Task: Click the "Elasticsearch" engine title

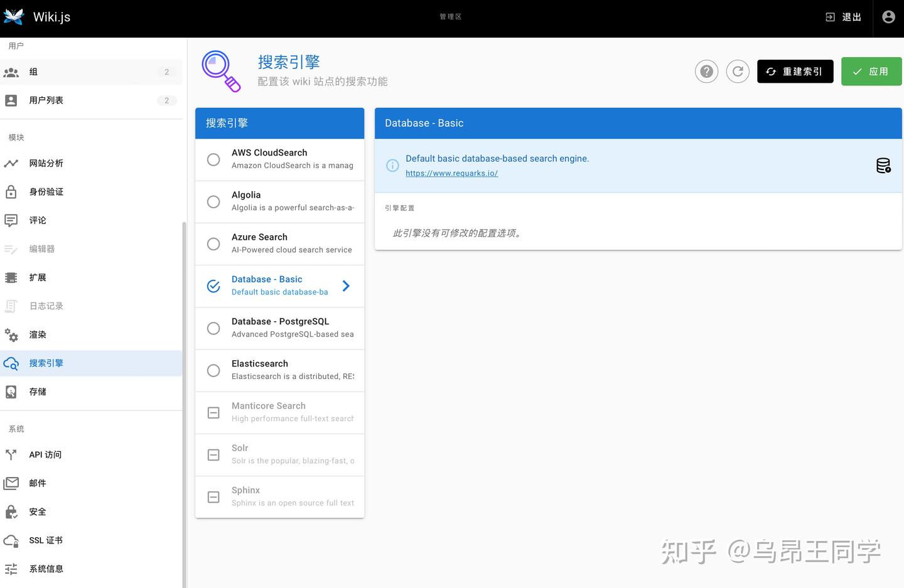Action: click(260, 363)
